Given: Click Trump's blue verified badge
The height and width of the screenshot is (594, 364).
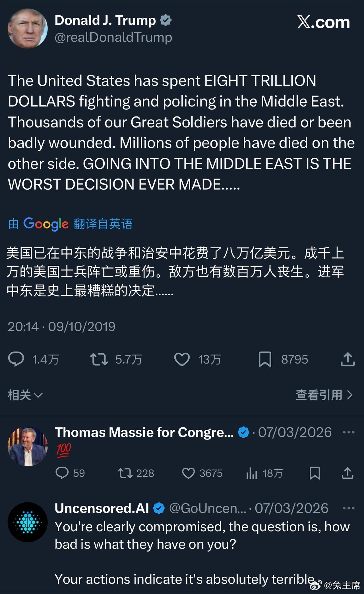Looking at the screenshot, I should [166, 20].
